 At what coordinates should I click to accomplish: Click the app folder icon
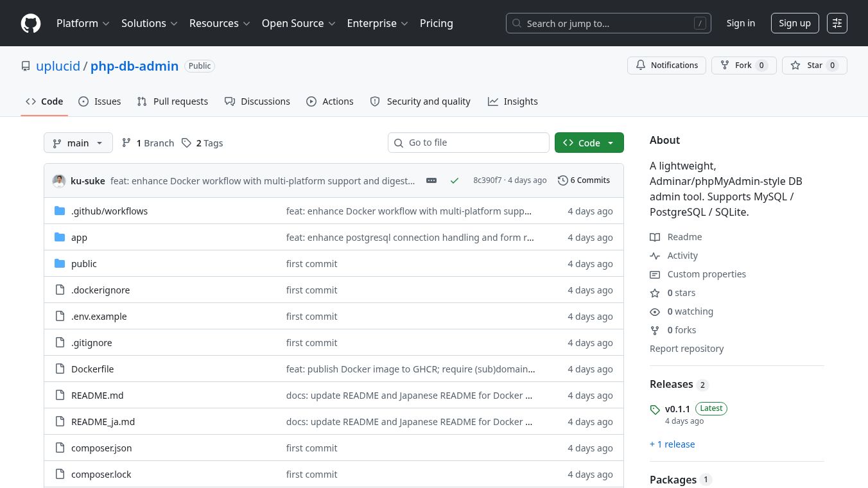click(60, 237)
